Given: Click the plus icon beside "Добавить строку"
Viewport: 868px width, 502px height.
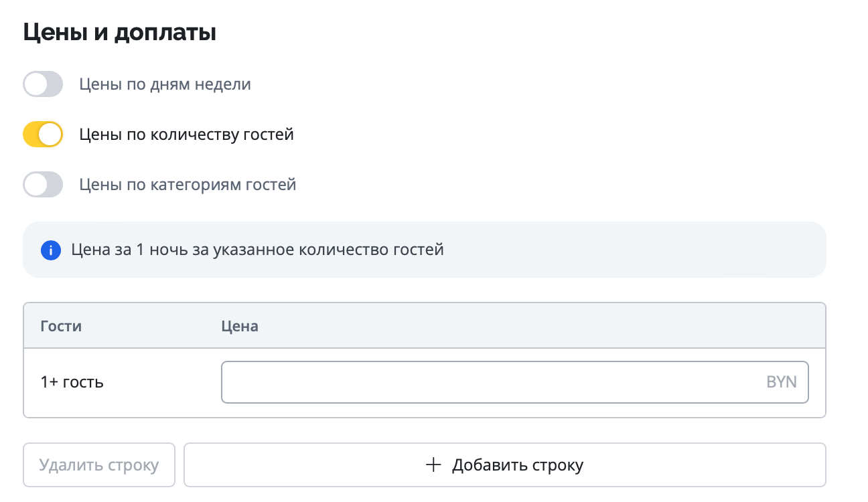Looking at the screenshot, I should point(434,465).
